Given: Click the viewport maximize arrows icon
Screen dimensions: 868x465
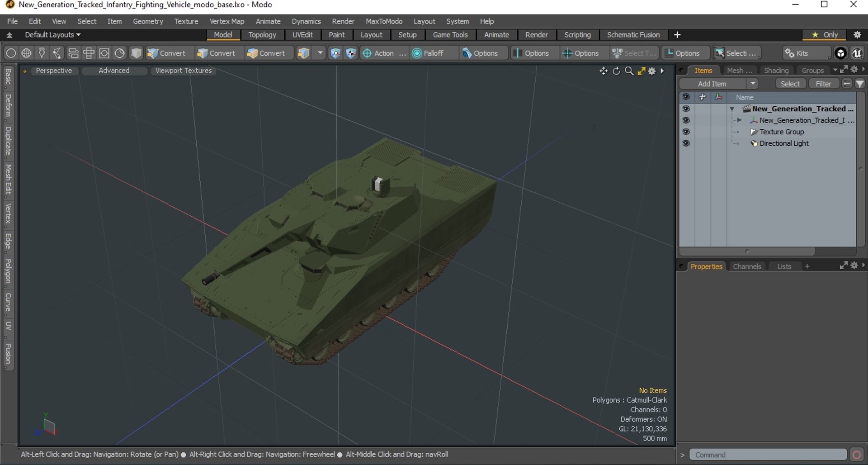Looking at the screenshot, I should [641, 71].
